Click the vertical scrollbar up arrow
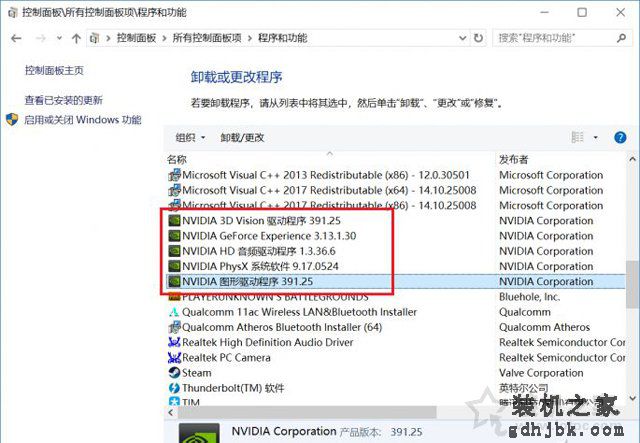This screenshot has width=640, height=443. pyautogui.click(x=633, y=159)
